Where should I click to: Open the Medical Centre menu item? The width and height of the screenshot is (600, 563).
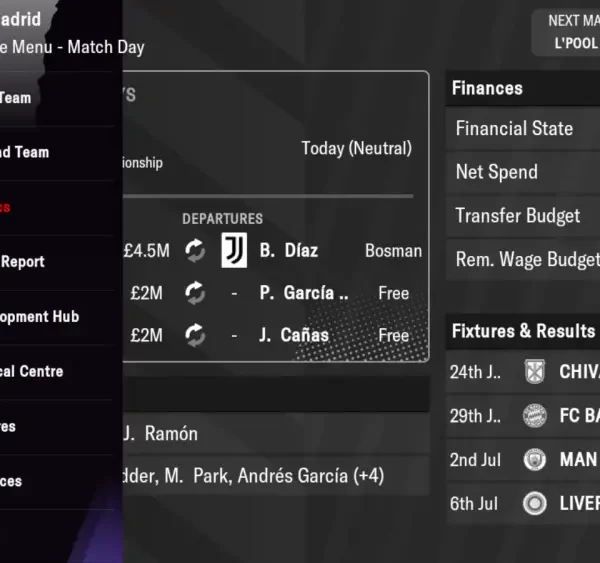(32, 371)
